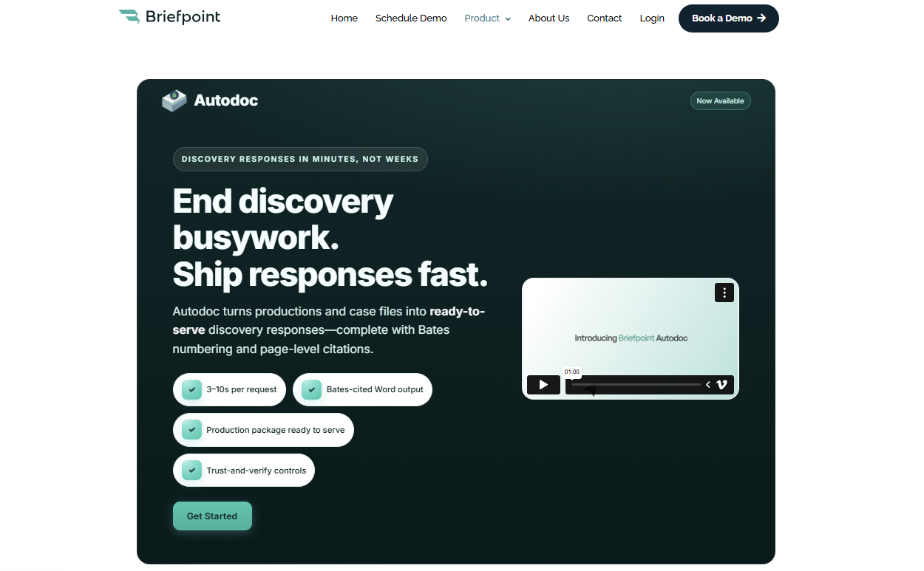Toggle the Production package ready checkmark
Viewport: 924px width, 571px height.
(x=191, y=429)
